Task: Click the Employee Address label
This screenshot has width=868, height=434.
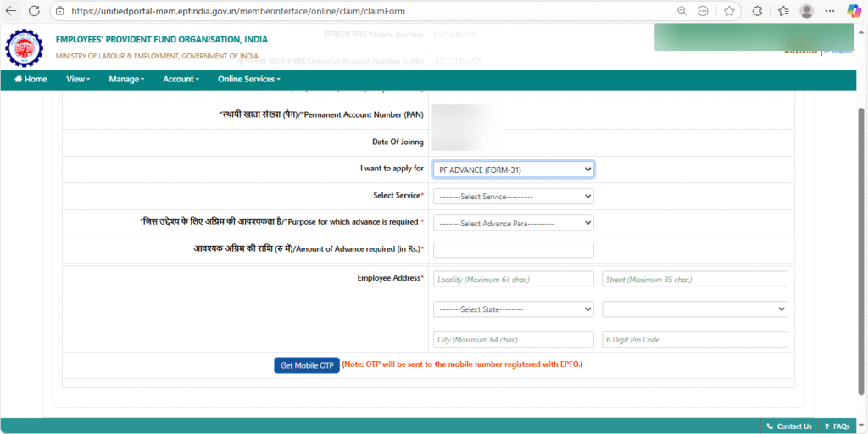Action: tap(391, 278)
